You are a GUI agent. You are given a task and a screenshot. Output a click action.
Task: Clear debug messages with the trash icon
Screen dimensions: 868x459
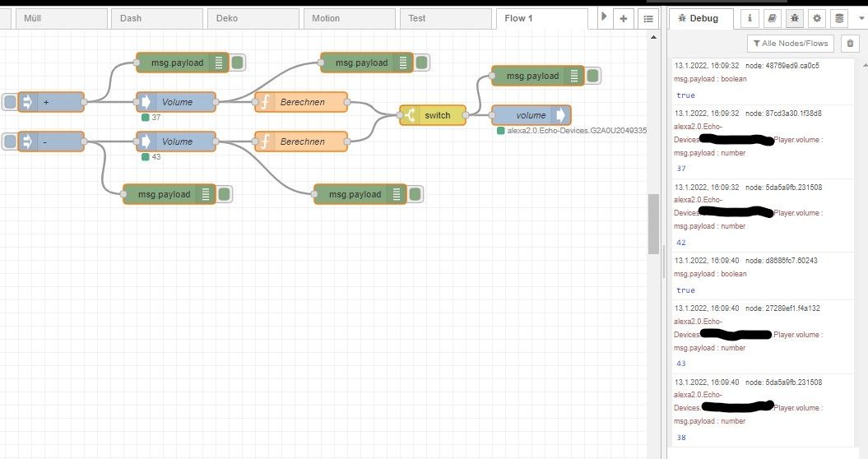point(850,44)
